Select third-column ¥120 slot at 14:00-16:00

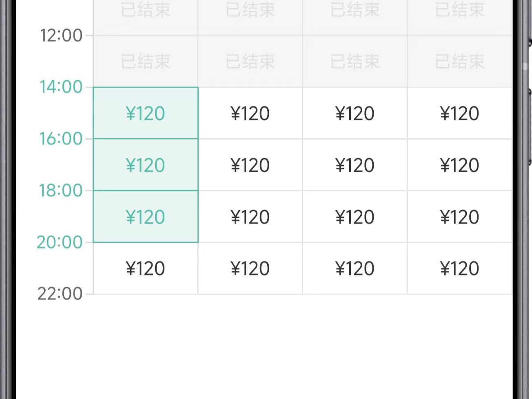click(x=355, y=113)
